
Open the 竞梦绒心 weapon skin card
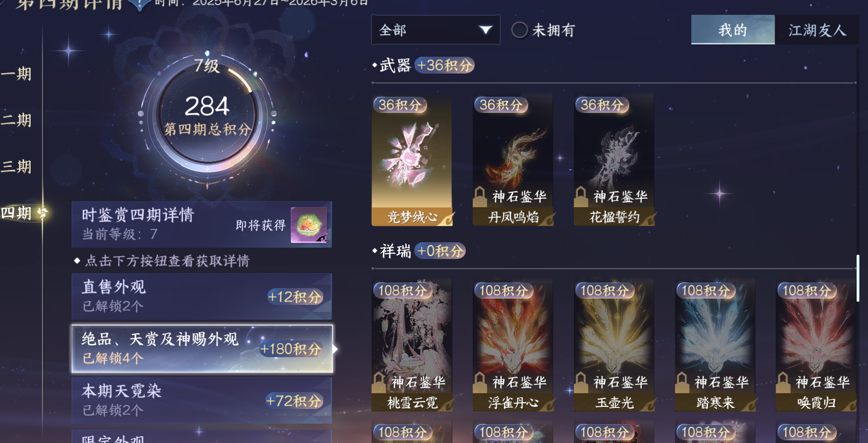[412, 160]
